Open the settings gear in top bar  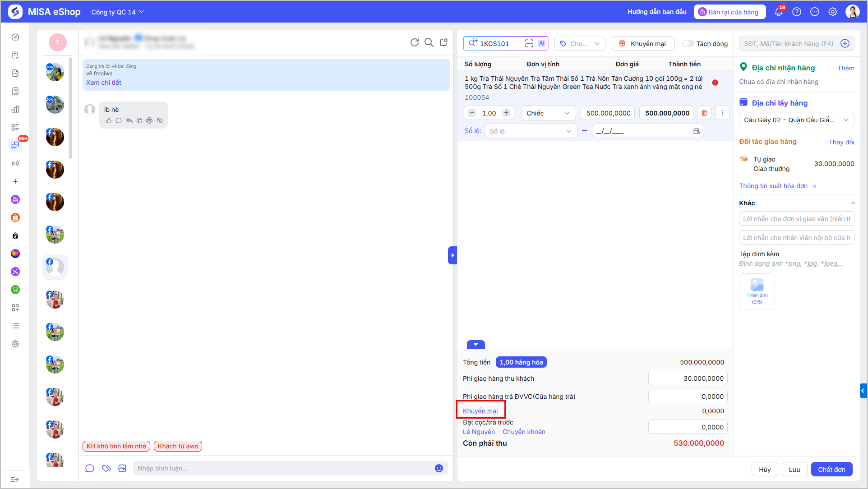(x=833, y=12)
